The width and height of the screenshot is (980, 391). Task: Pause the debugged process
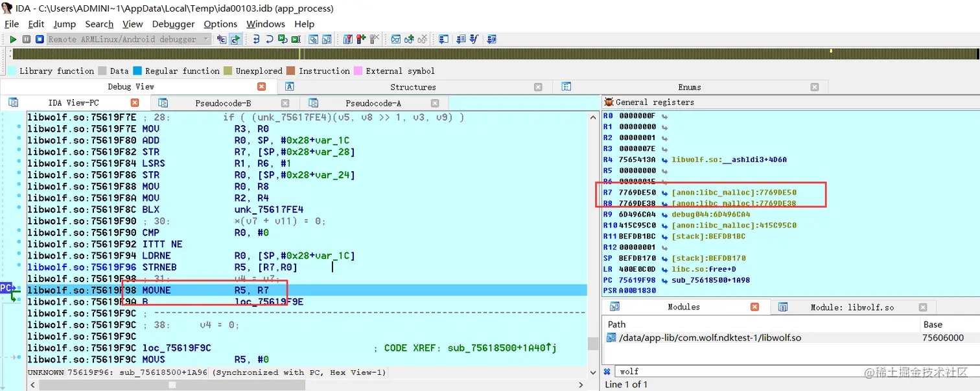tap(27, 39)
